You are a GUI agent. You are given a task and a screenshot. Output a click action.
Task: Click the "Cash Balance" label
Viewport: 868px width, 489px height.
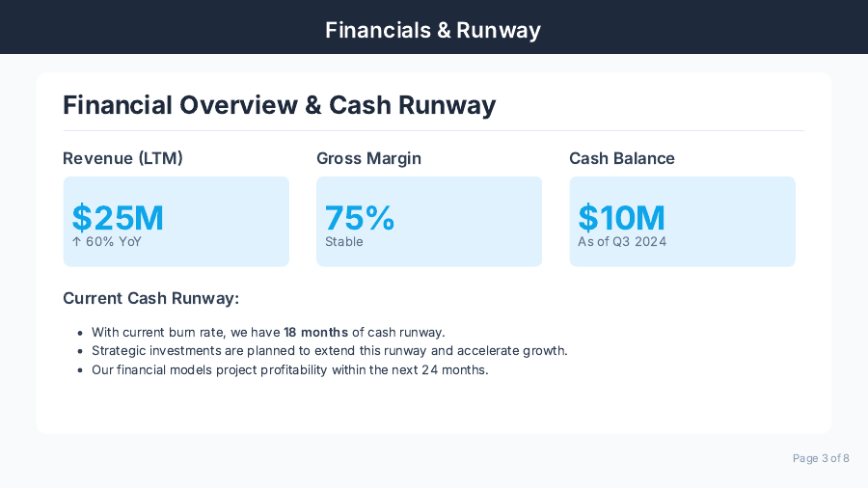[622, 158]
